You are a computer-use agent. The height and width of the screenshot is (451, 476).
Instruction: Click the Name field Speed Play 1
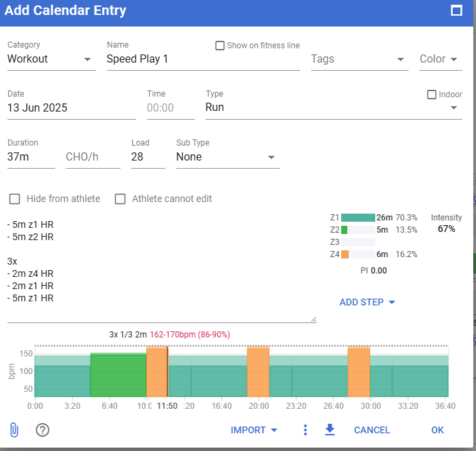point(204,59)
